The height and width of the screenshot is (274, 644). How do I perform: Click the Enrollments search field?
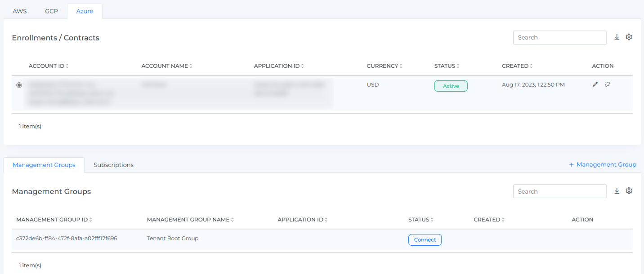click(559, 38)
